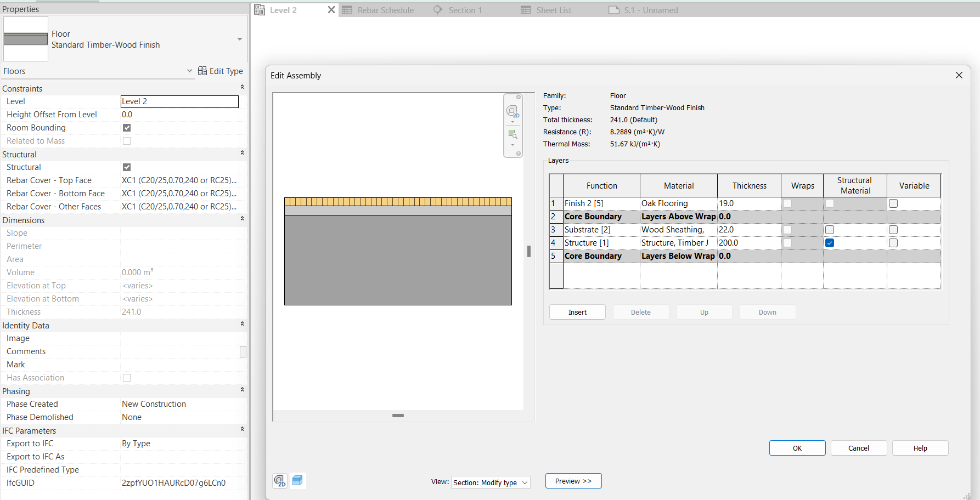This screenshot has width=980, height=500.
Task: Select the Pan Zoom 2D navigation icon
Action: pos(512,111)
